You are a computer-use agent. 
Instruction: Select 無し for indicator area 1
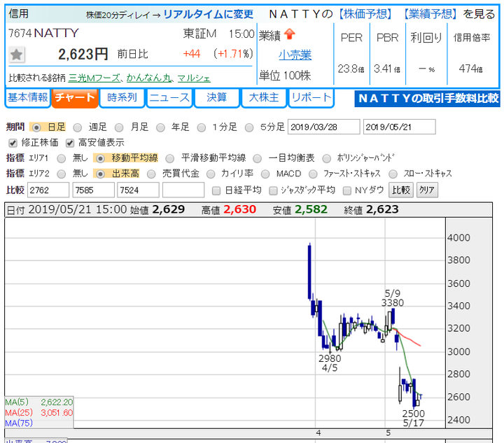[x=62, y=158]
